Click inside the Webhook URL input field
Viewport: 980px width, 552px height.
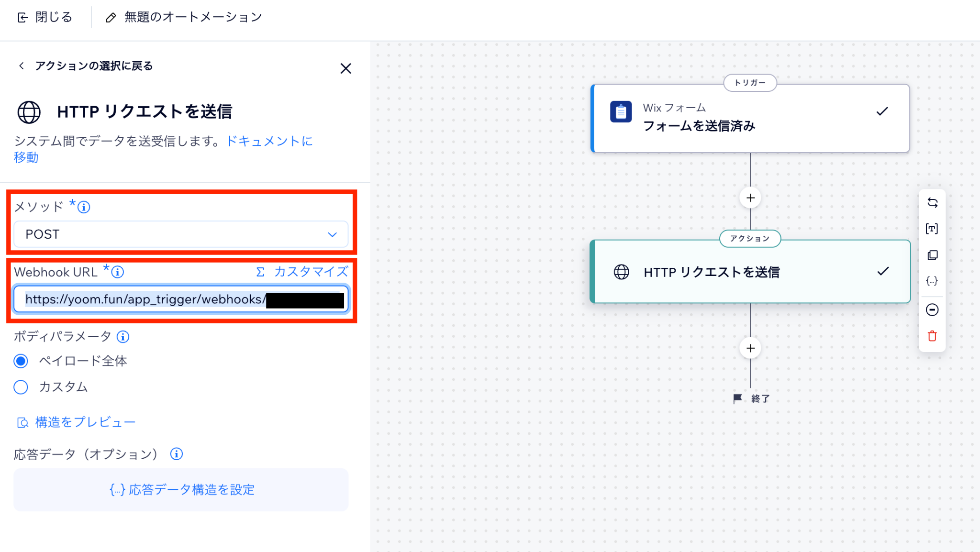(x=181, y=299)
